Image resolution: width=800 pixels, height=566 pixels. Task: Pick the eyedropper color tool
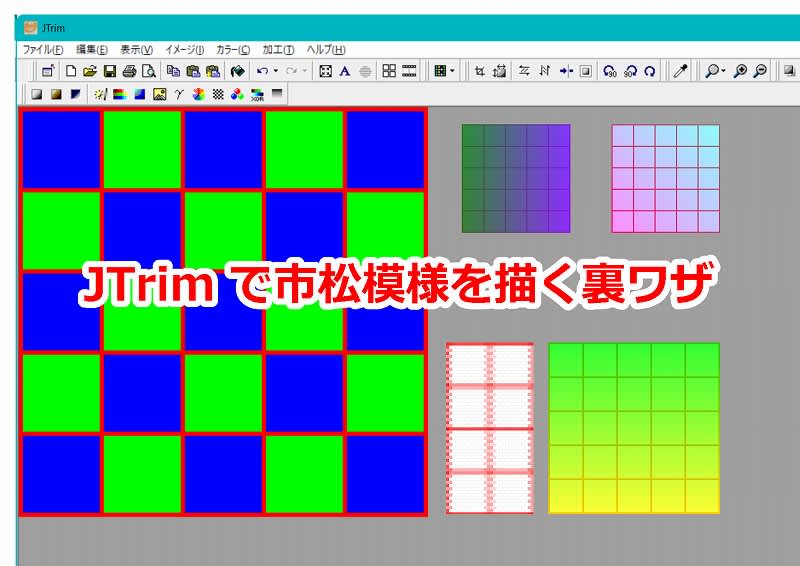(x=679, y=71)
